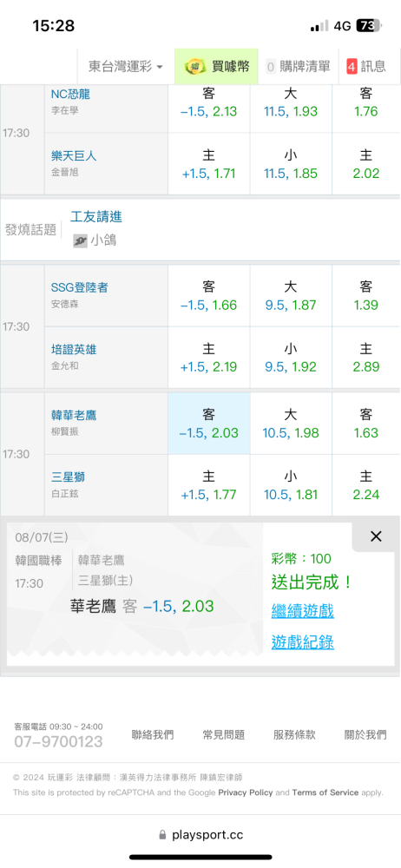Open the 工友請進 hot topic
The height and width of the screenshot is (868, 401).
click(95, 217)
